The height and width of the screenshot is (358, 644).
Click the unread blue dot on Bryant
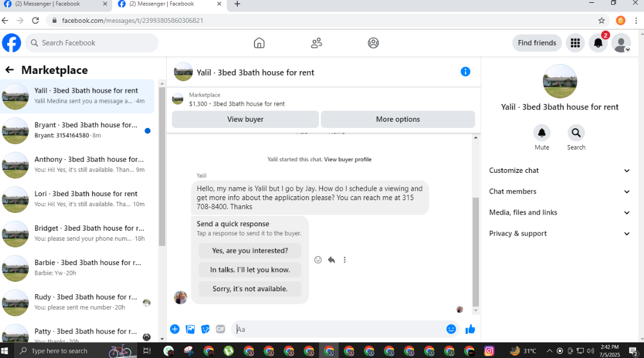click(147, 131)
